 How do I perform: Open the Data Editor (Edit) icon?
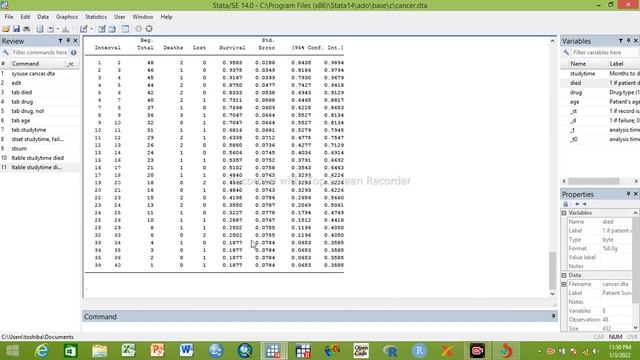(102, 29)
